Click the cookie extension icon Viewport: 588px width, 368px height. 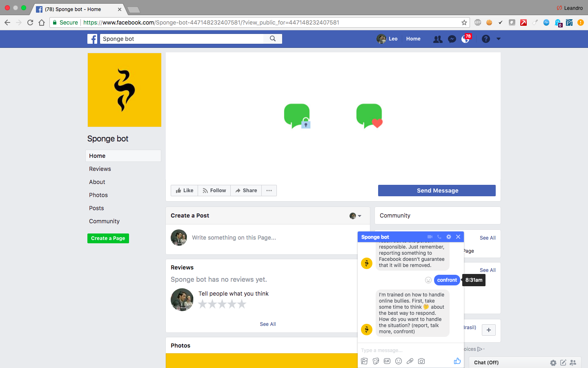[489, 22]
